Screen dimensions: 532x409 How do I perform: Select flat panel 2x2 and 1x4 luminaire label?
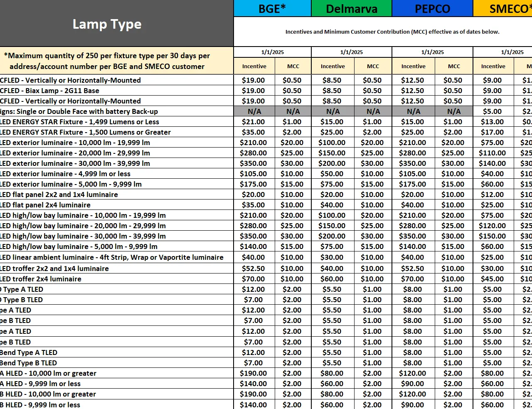click(x=59, y=195)
